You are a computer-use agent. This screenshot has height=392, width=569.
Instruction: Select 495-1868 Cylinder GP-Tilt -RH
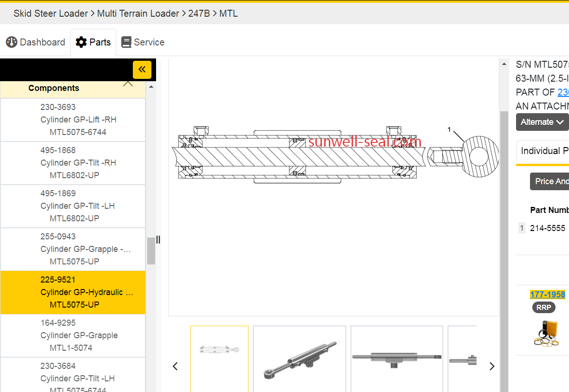click(73, 163)
